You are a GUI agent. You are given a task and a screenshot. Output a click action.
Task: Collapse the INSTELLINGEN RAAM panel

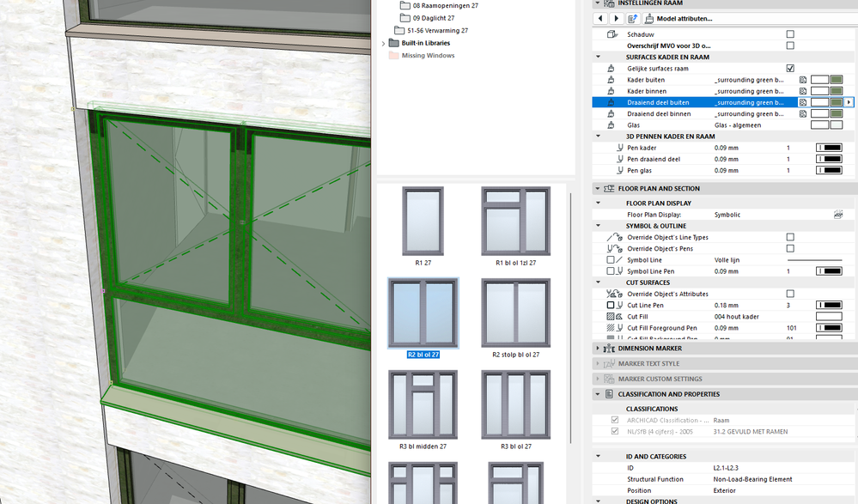point(598,3)
